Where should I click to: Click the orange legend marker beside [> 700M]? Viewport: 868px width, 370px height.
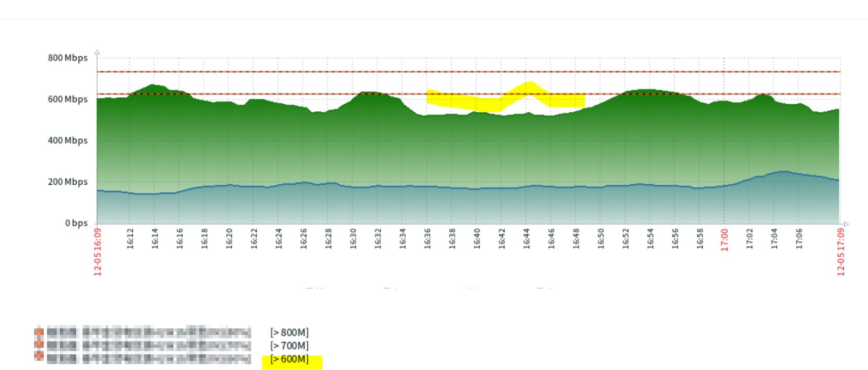click(x=39, y=345)
